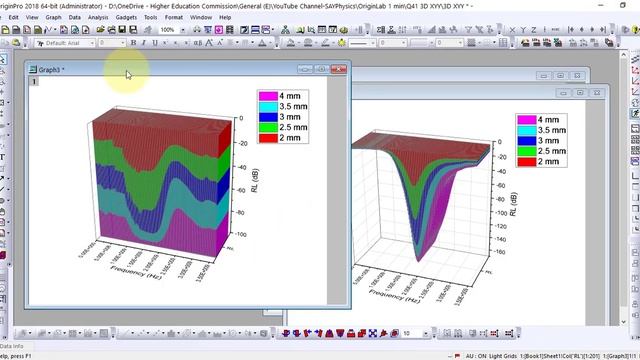This screenshot has width=640, height=360.
Task: Click the rotate clockwise 3D icon
Action: pyautogui.click(x=296, y=333)
